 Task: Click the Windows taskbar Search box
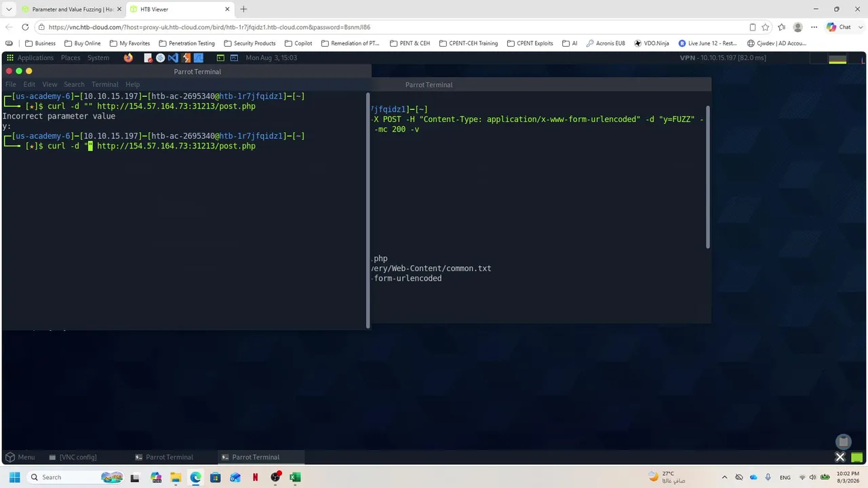[76, 477]
